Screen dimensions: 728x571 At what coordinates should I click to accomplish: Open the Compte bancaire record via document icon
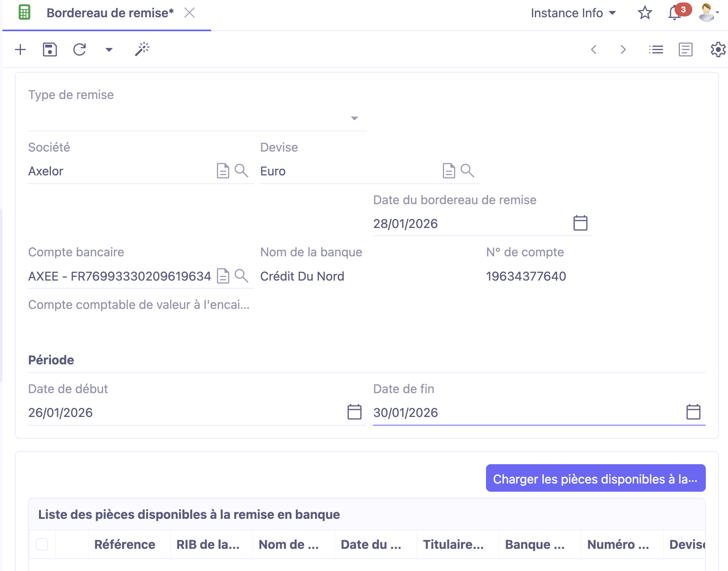(222, 276)
